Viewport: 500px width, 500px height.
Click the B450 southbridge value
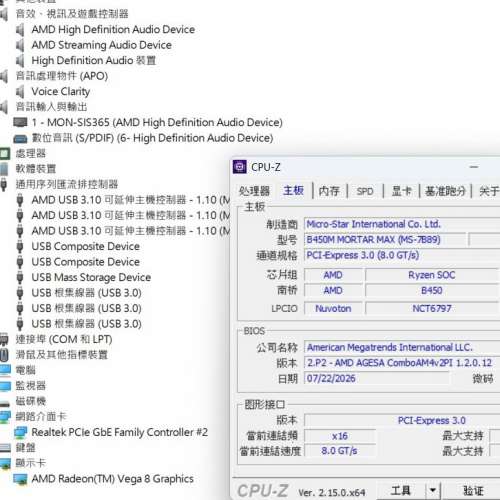[432, 290]
